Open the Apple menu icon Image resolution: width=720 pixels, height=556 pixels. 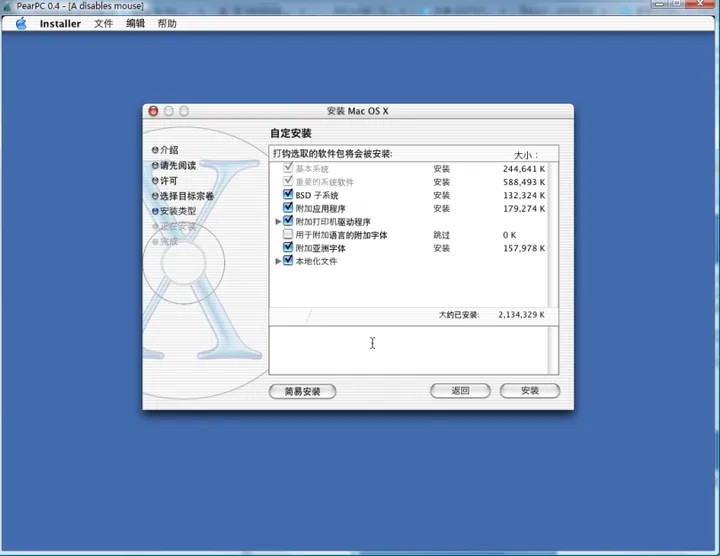click(21, 23)
